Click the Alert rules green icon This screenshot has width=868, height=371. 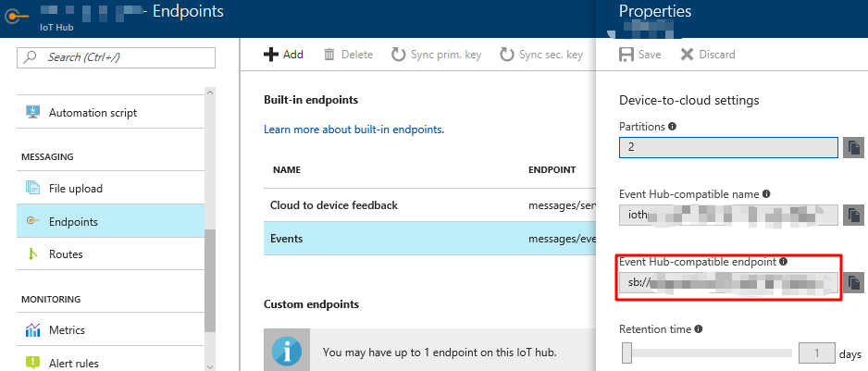coord(32,364)
